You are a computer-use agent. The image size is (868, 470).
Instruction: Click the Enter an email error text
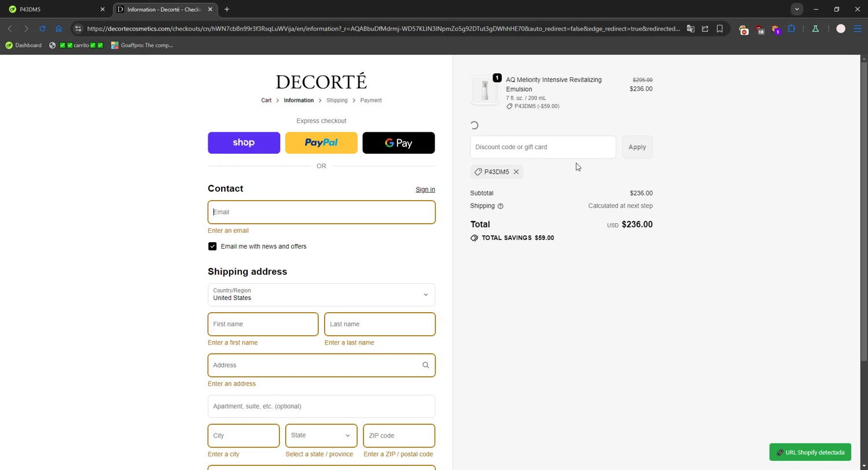coord(228,231)
